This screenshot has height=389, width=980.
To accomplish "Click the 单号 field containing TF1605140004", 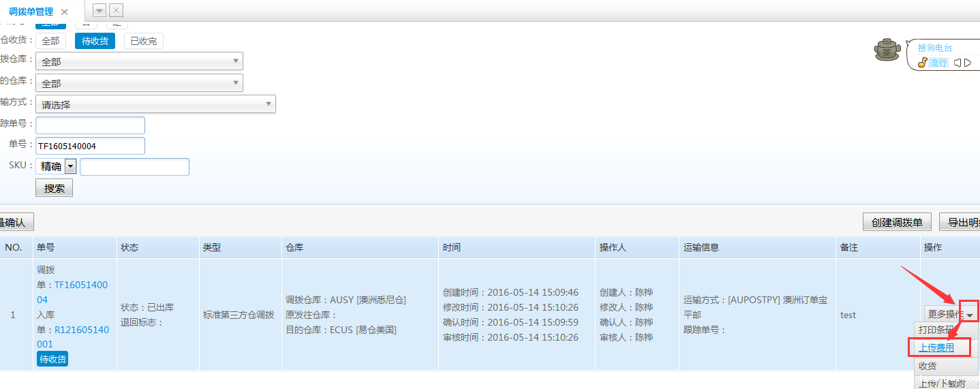I will click(90, 146).
